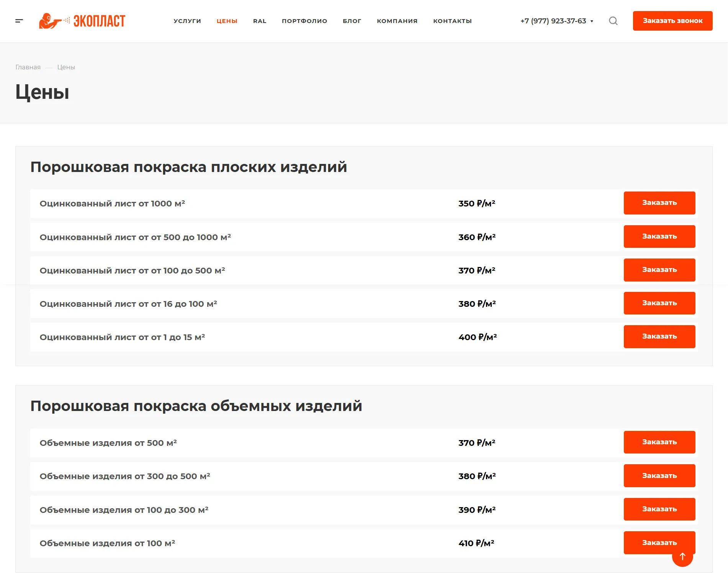Screen dimensions: 728x573
Task: Select the Цены navigation item
Action: click(227, 21)
